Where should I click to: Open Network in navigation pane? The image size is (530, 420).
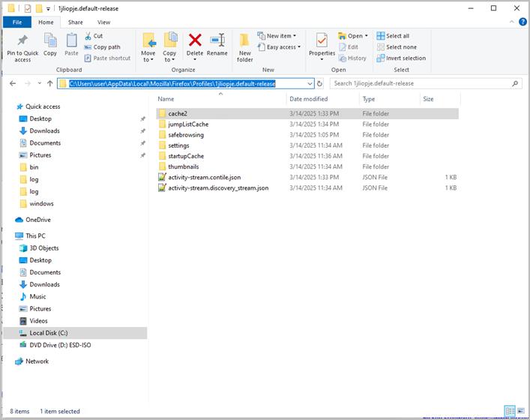coord(32,361)
